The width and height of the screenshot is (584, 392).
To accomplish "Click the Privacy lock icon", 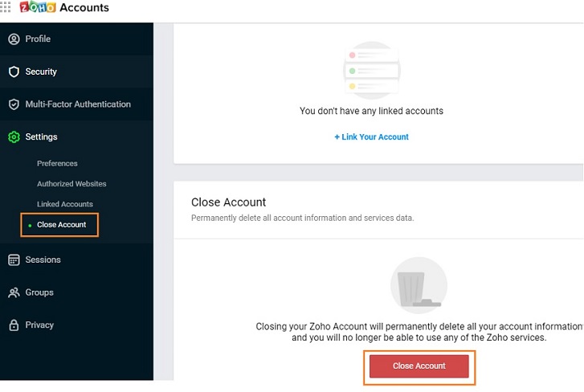I will coord(14,325).
